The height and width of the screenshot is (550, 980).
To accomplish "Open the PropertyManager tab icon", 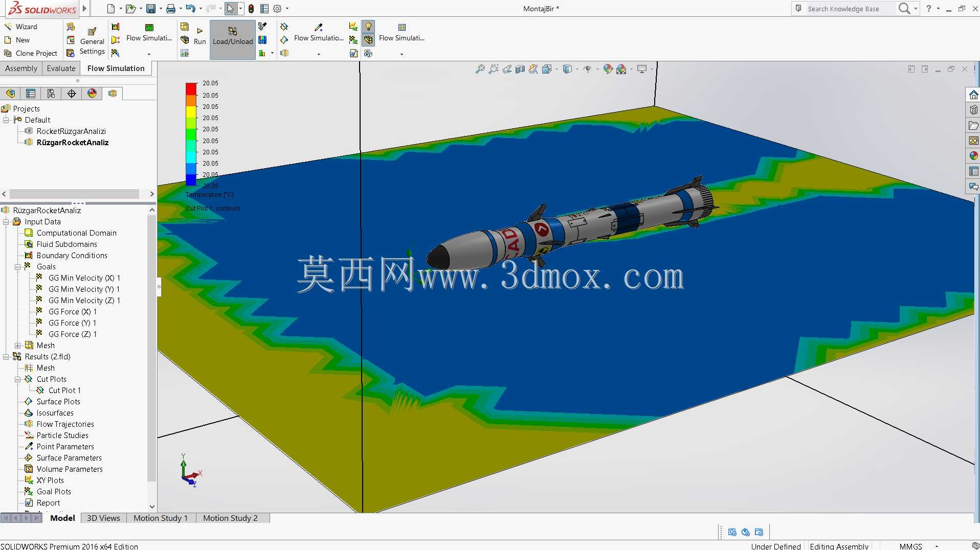I will point(31,94).
